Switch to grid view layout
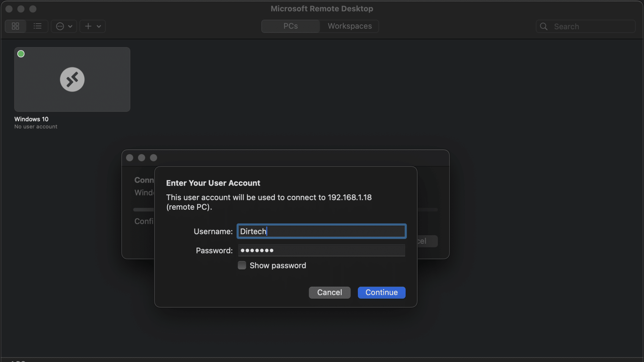644x362 pixels. (15, 26)
